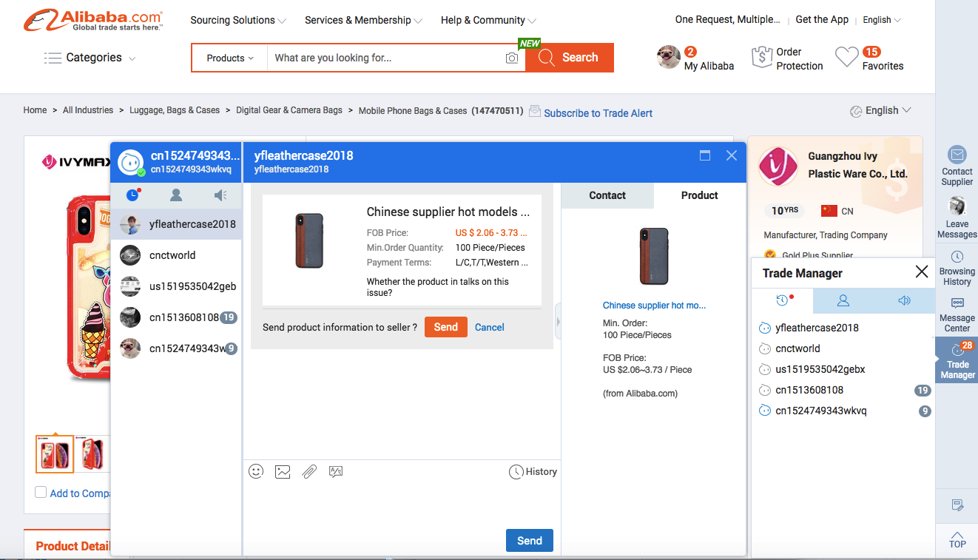Open Guangzhou Ivy Plastic Ware company name
Image resolution: width=978 pixels, height=560 pixels.
[x=857, y=165]
